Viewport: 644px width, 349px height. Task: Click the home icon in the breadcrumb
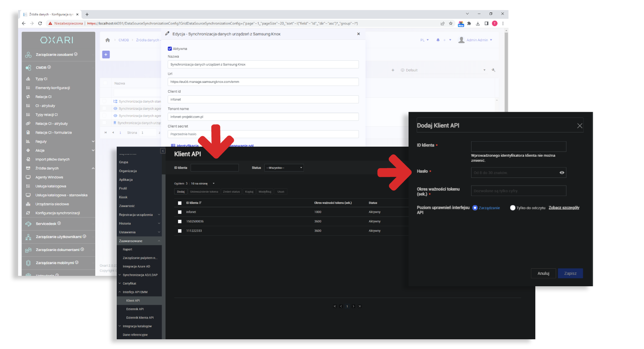(108, 40)
